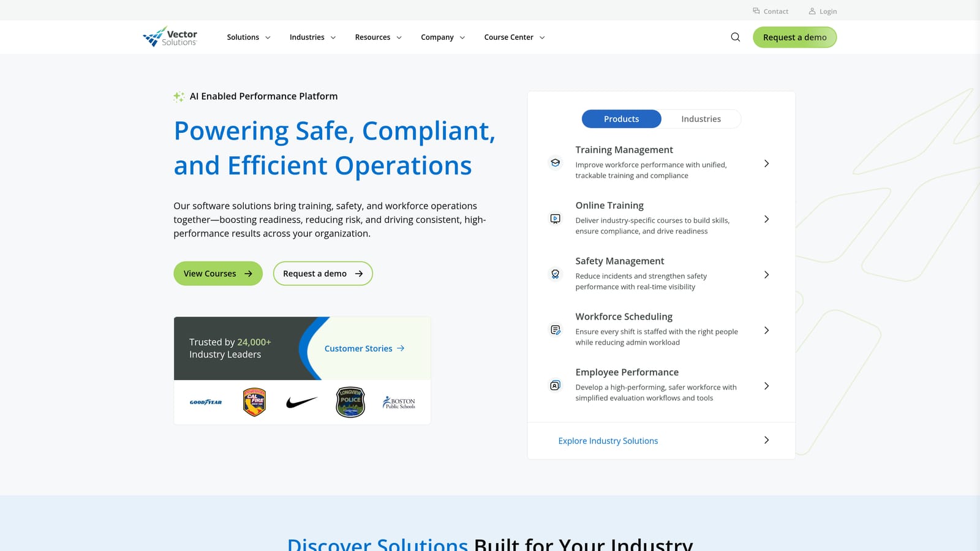Viewport: 980px width, 551px height.
Task: Click the chevron on the Safety Management row
Action: point(766,275)
